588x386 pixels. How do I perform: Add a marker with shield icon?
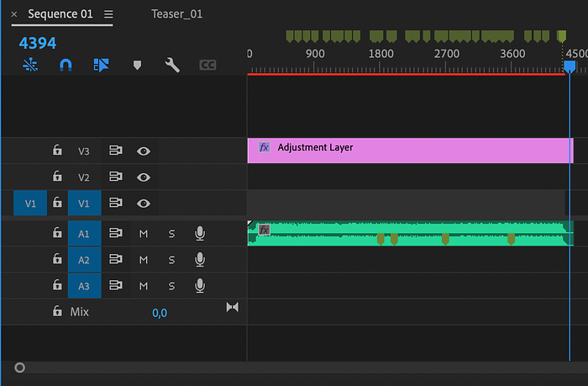click(137, 66)
